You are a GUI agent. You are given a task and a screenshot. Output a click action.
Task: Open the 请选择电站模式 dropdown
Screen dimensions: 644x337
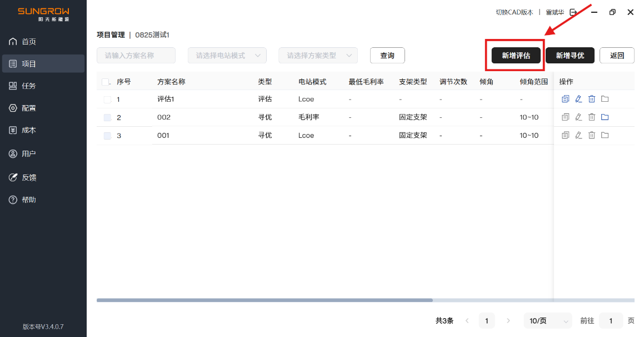tap(227, 56)
